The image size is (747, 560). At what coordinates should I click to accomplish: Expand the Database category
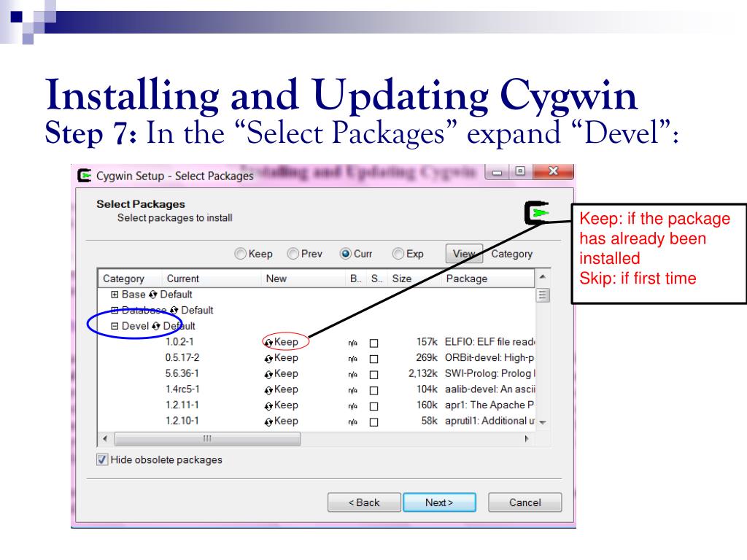click(x=115, y=311)
